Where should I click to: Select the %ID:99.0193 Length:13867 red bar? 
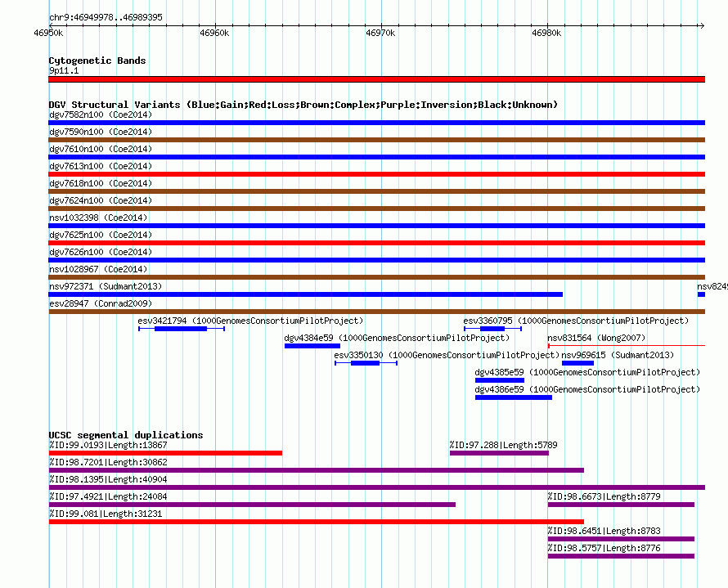(165, 453)
